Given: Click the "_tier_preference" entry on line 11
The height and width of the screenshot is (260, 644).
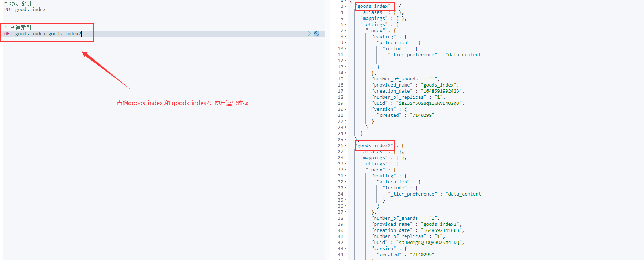Looking at the screenshot, I should coord(436,55).
